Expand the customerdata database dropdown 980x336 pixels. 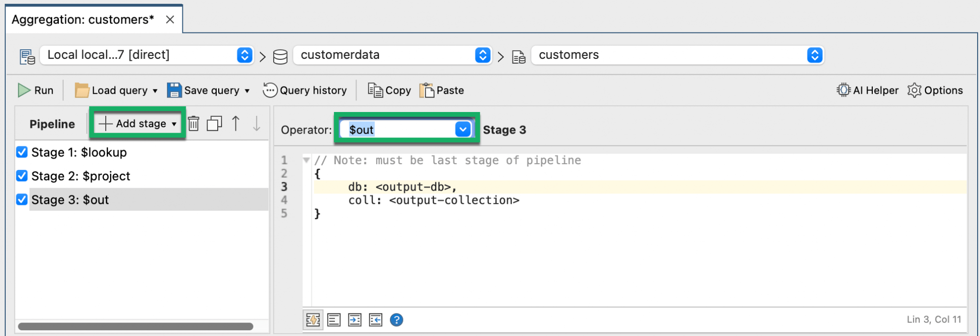tap(482, 55)
